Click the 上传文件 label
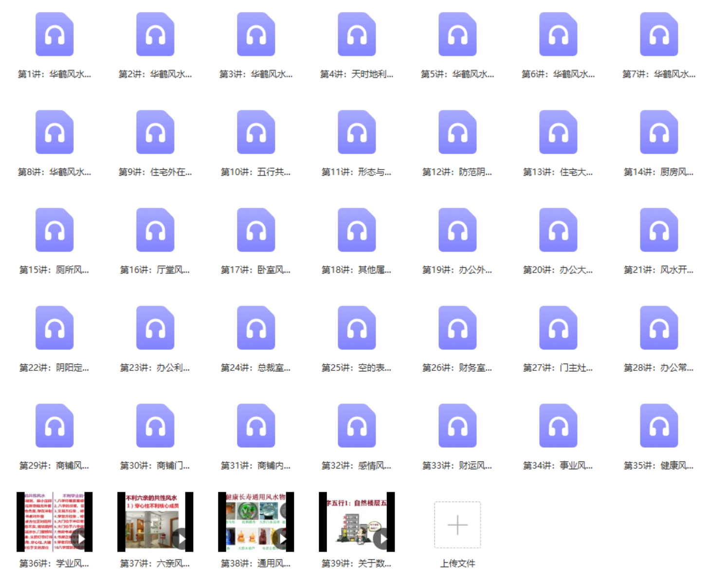Image resolution: width=710 pixels, height=588 pixels. (x=457, y=564)
